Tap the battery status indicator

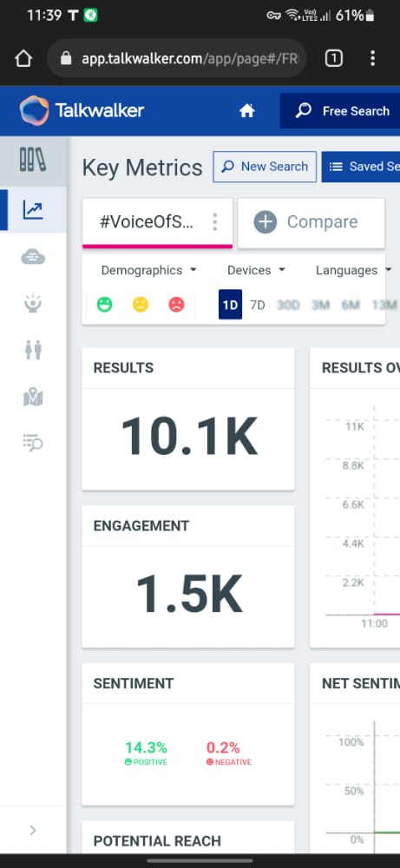point(355,16)
